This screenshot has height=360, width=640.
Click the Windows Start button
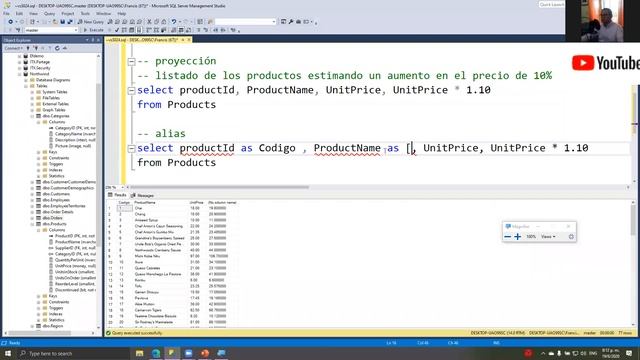[8, 353]
